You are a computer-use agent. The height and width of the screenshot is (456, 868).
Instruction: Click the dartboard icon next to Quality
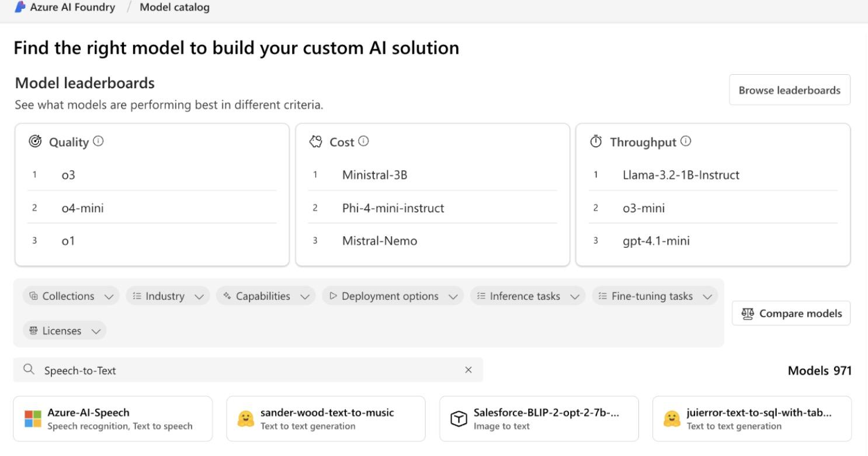coord(36,141)
